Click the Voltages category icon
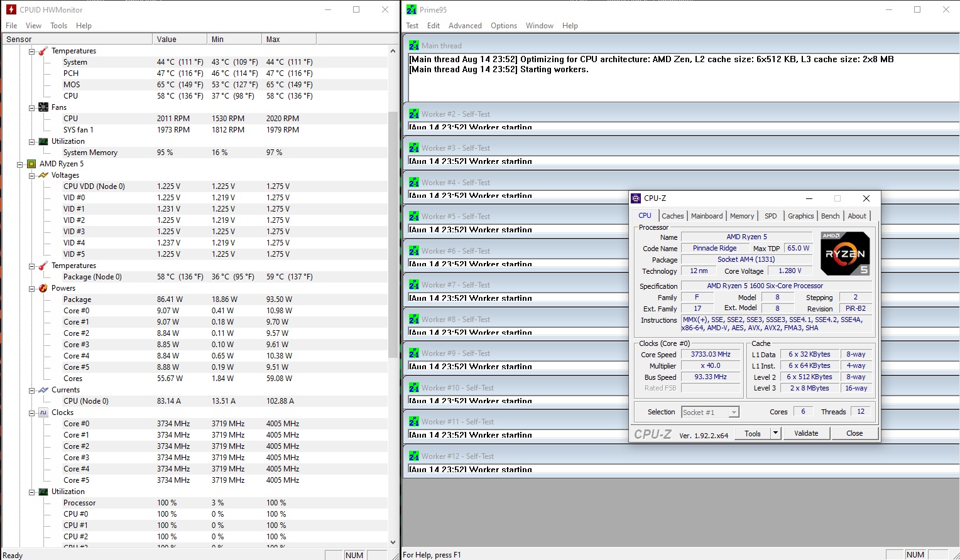The image size is (960, 560). click(43, 175)
